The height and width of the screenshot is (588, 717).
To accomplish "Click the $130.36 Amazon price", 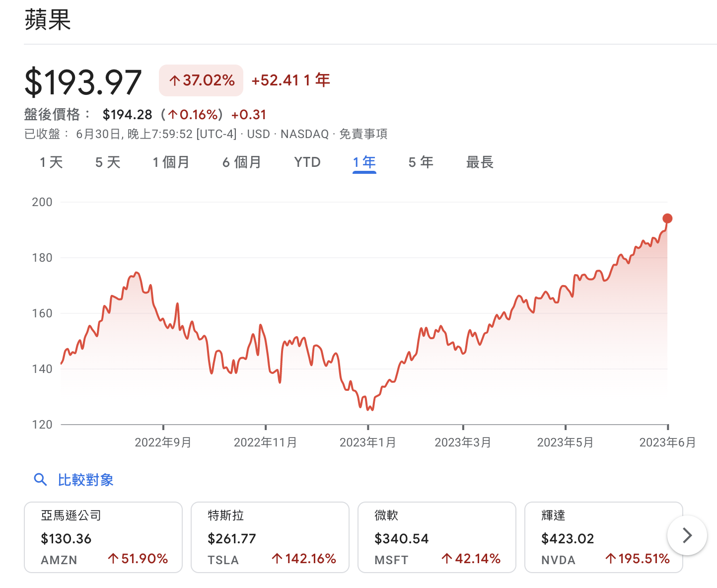I will point(66,539).
